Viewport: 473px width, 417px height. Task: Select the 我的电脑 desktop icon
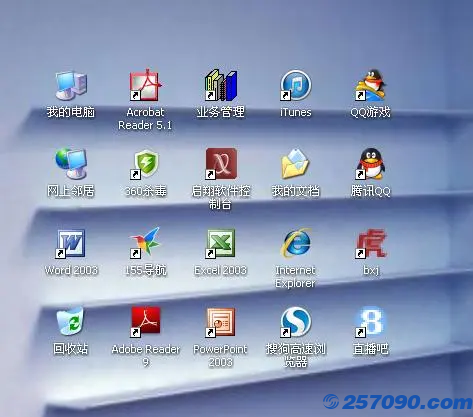pos(71,86)
